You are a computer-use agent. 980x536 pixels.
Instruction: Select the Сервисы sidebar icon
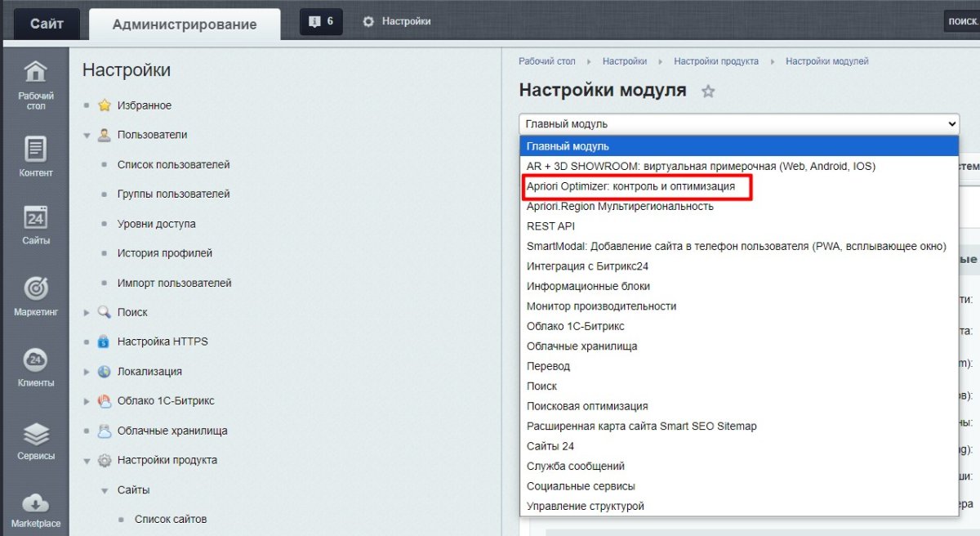click(34, 434)
